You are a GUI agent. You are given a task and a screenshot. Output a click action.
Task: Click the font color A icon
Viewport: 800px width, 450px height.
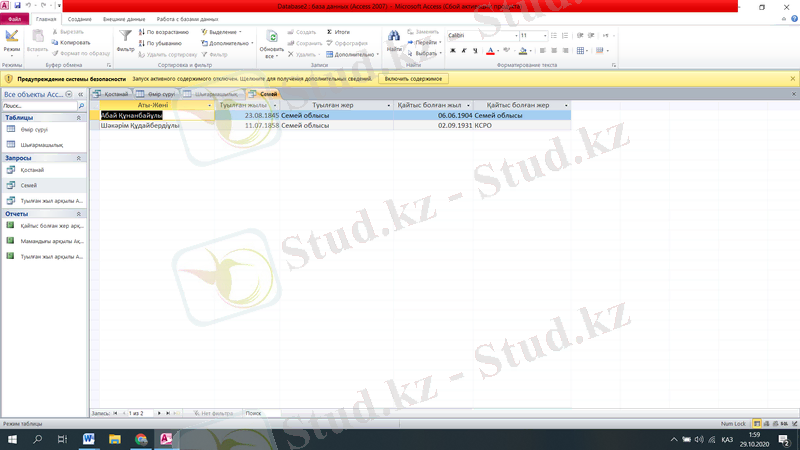[x=490, y=51]
